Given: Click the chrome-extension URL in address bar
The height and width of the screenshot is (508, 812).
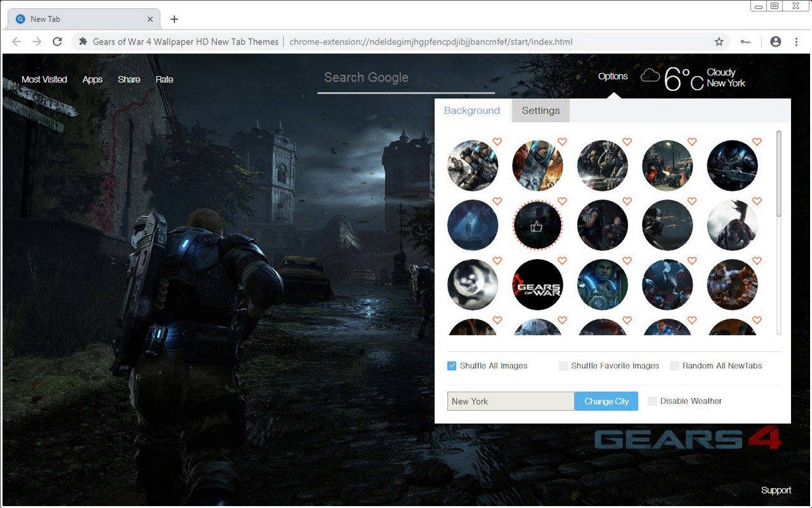Looking at the screenshot, I should click(x=431, y=42).
